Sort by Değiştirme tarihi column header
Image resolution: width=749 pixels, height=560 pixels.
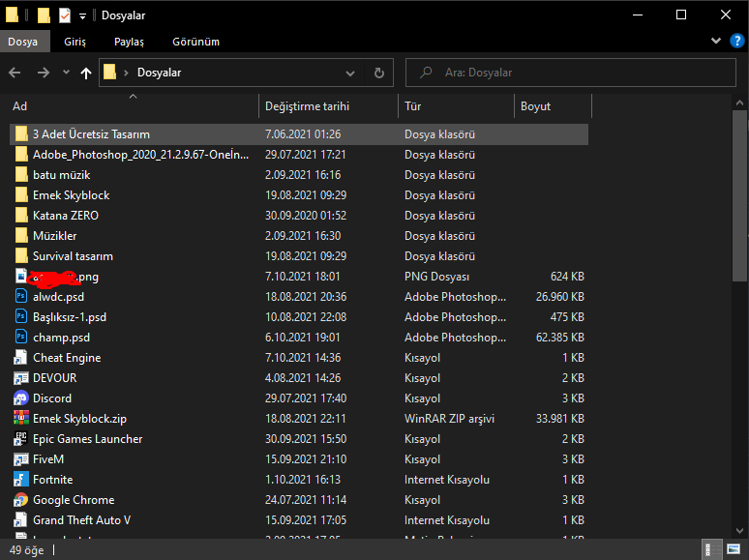[x=329, y=106]
